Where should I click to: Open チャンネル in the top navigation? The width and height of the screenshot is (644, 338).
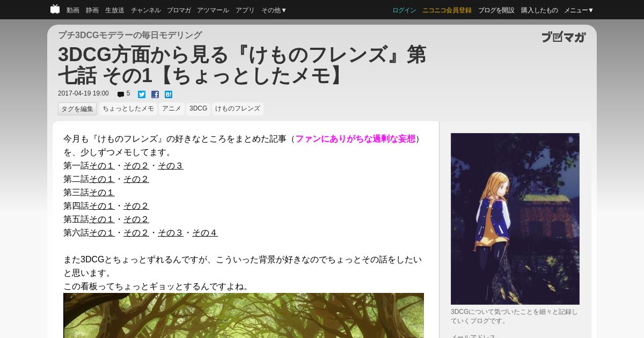click(146, 10)
